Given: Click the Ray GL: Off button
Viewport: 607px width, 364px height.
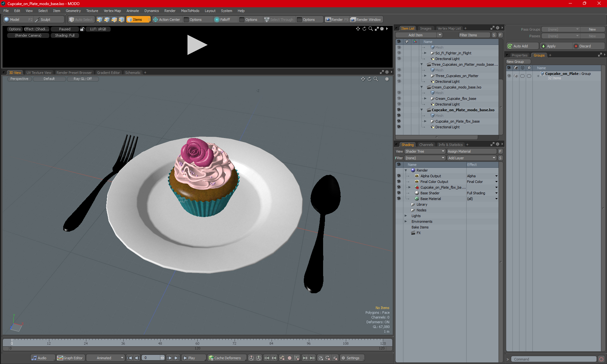Looking at the screenshot, I should pyautogui.click(x=83, y=79).
